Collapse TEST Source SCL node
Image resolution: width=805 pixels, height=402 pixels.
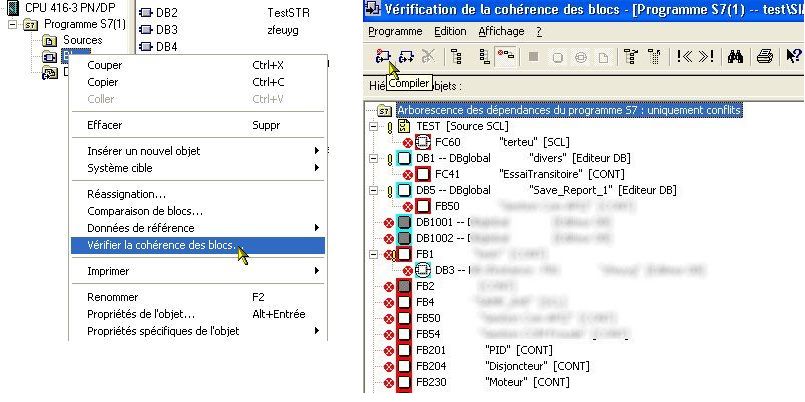374,126
